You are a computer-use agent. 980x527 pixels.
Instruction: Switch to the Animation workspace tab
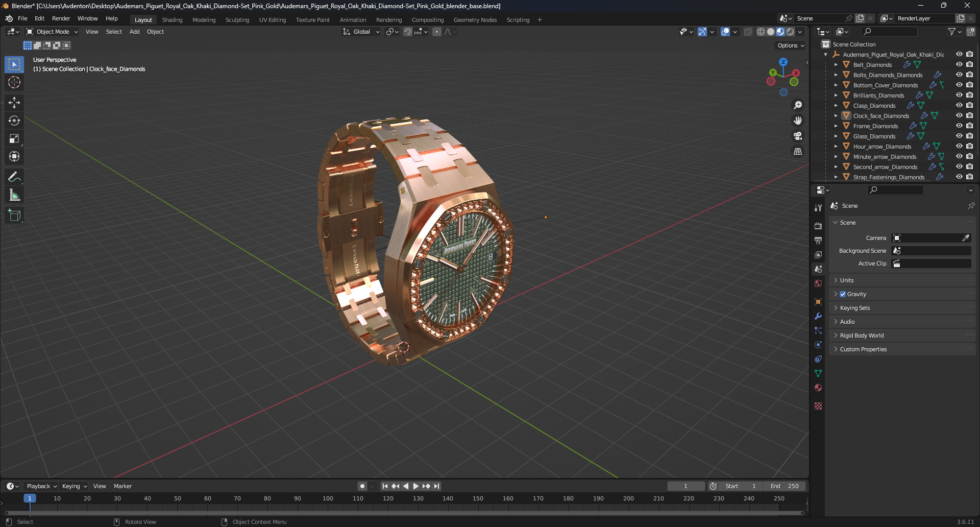click(x=353, y=20)
